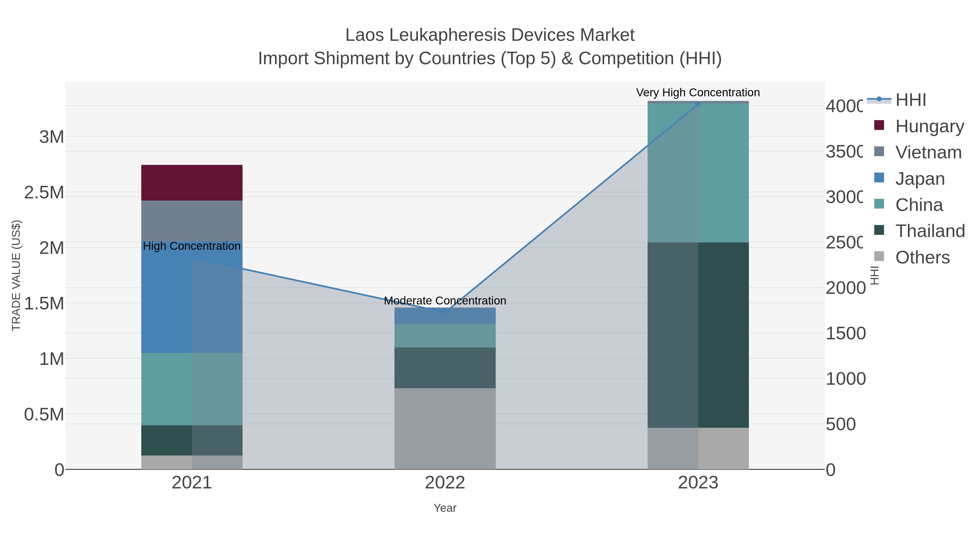Screen dimensions: 980x551
Task: Select Others segment of 2023 bar
Action: [x=698, y=448]
